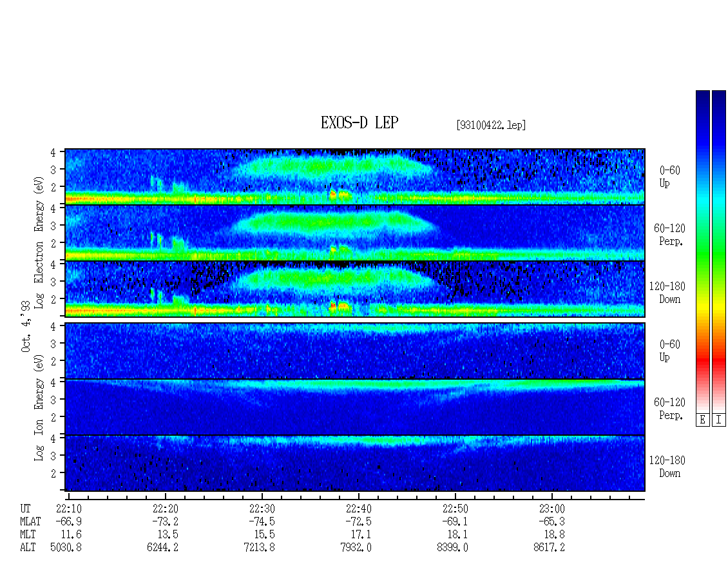Click the MLT value 13.5
This screenshot has width=728, height=564.
[168, 535]
